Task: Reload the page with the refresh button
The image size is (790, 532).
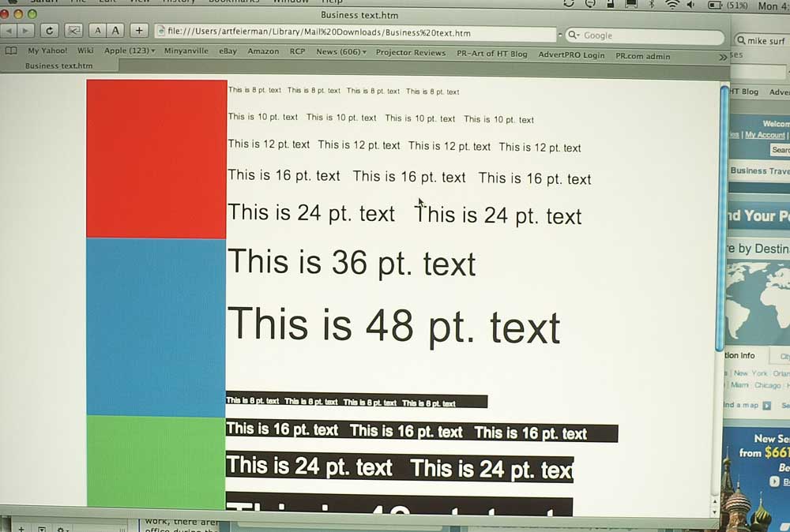Action: click(49, 31)
